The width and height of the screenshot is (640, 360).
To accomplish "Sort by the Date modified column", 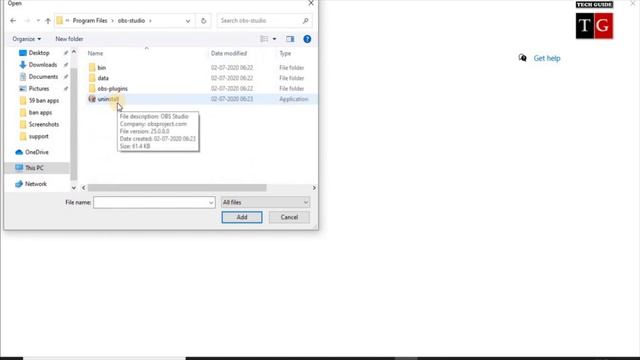I will click(229, 53).
